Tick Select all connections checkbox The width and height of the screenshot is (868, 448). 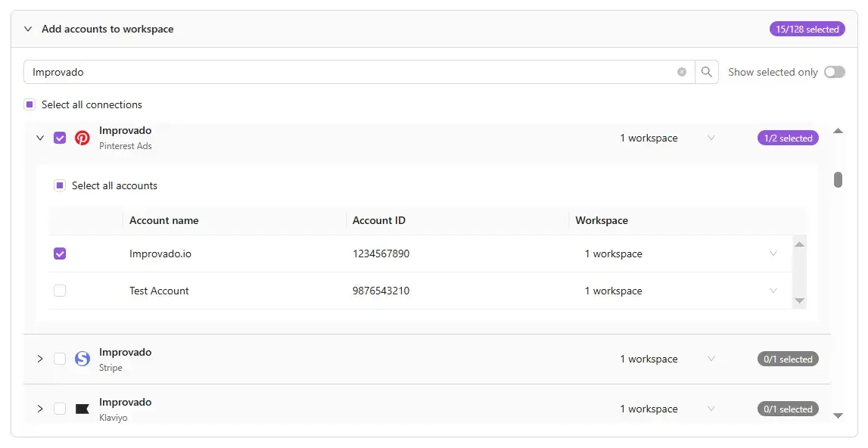coord(30,104)
